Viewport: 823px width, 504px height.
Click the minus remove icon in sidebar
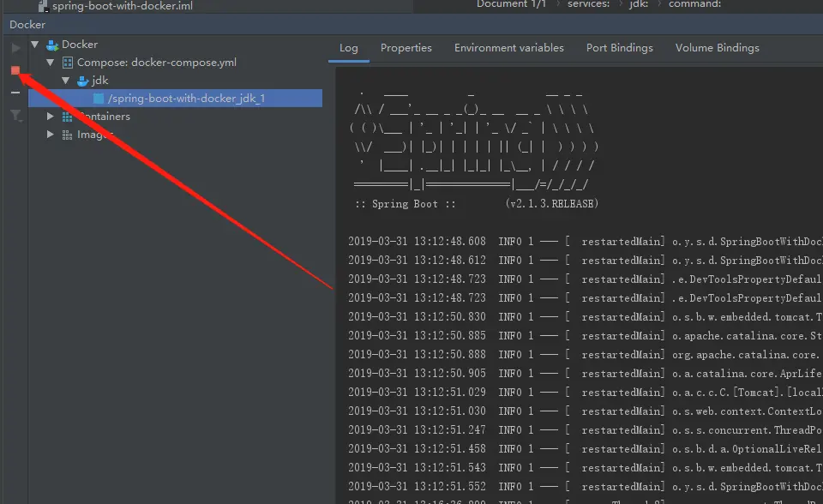15,93
